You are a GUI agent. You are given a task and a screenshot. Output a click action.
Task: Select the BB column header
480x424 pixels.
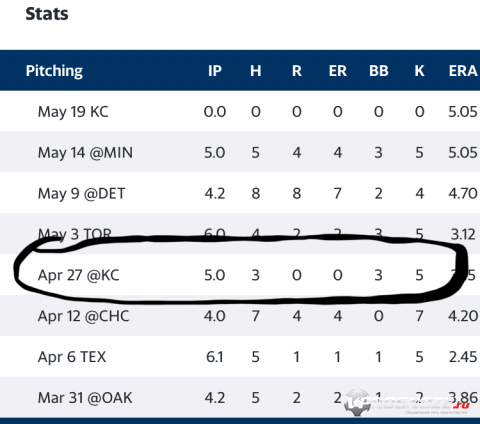[379, 71]
